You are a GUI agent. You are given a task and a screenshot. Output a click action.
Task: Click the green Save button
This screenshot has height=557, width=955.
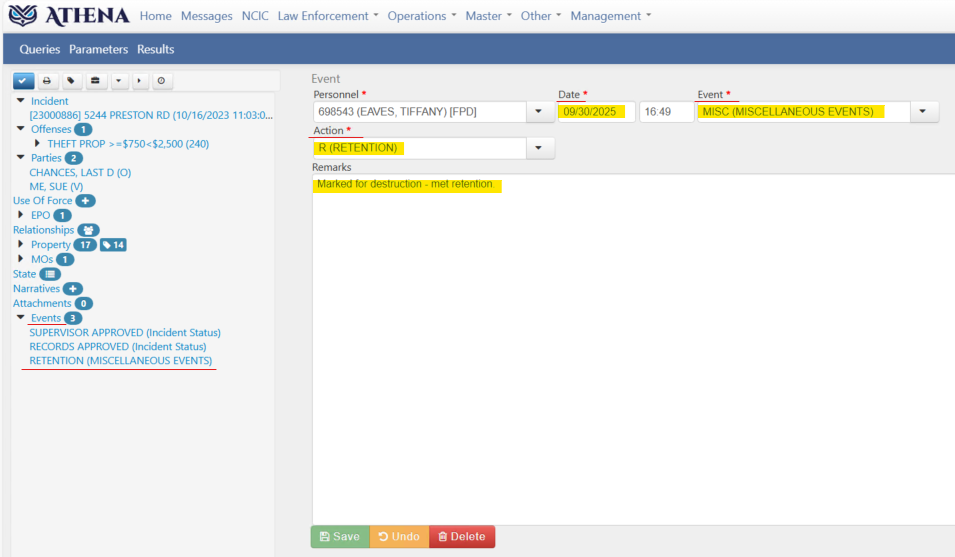pos(339,537)
